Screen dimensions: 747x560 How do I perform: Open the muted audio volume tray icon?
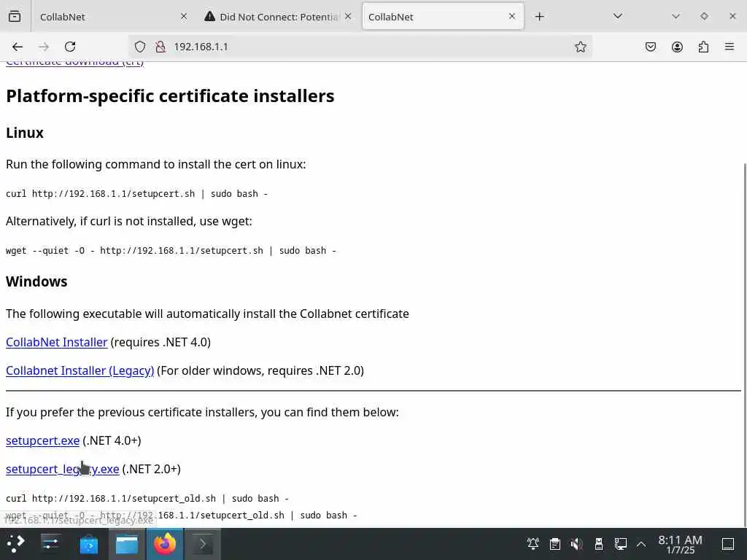pyautogui.click(x=577, y=544)
